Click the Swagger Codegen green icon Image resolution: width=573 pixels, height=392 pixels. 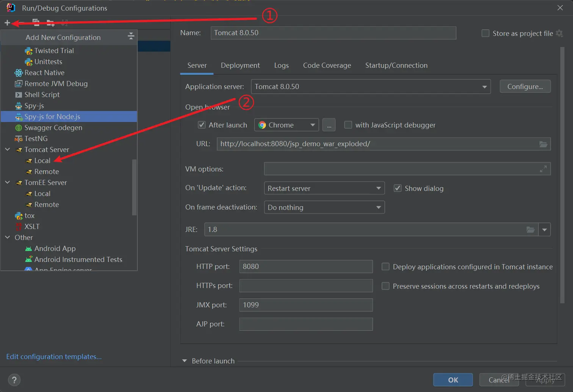tap(19, 128)
